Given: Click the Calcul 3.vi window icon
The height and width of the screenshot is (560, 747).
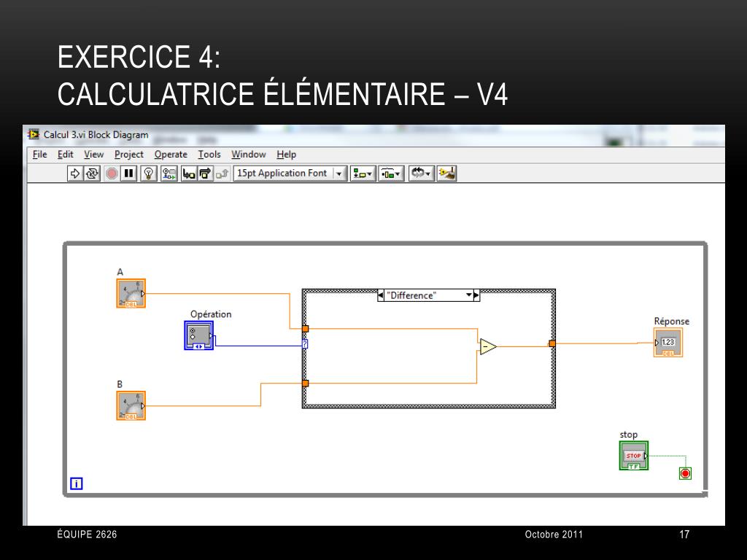Looking at the screenshot, I should (34, 135).
